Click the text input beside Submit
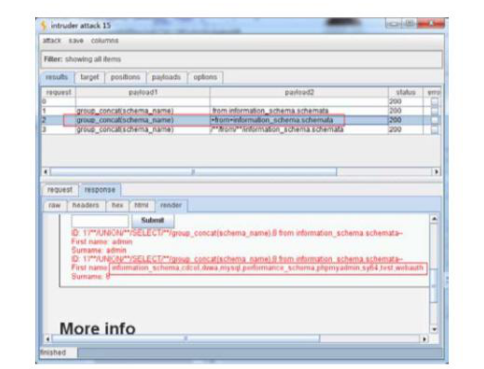The width and height of the screenshot is (484, 369). (100, 220)
